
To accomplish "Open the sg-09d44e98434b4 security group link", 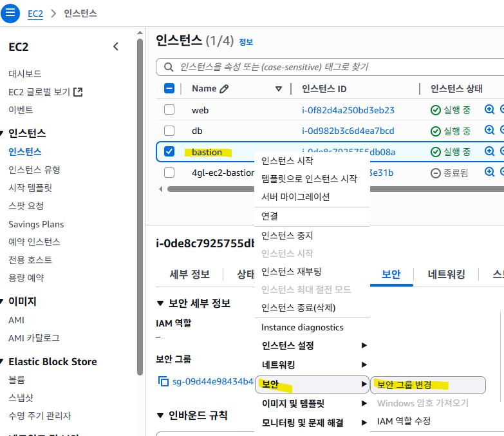I will click(213, 381).
